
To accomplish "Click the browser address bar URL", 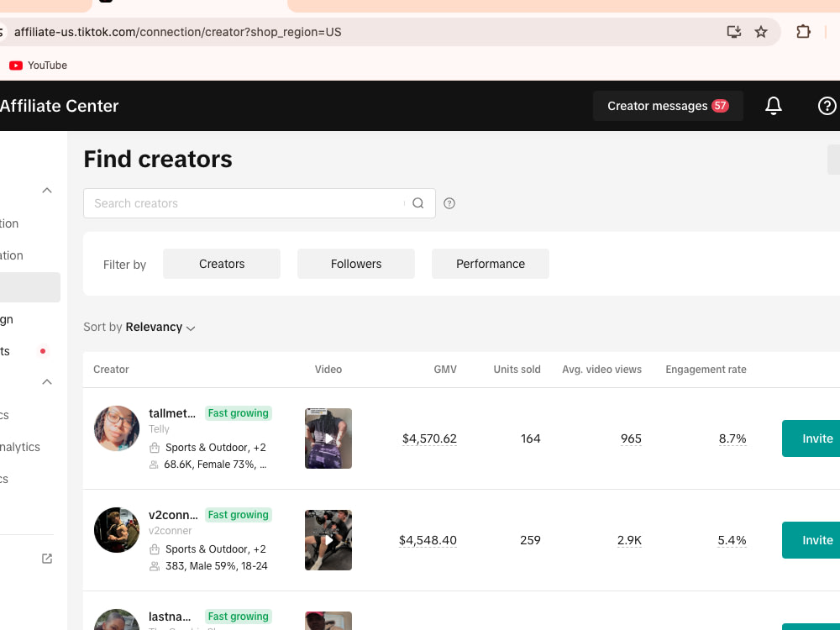I will point(177,32).
